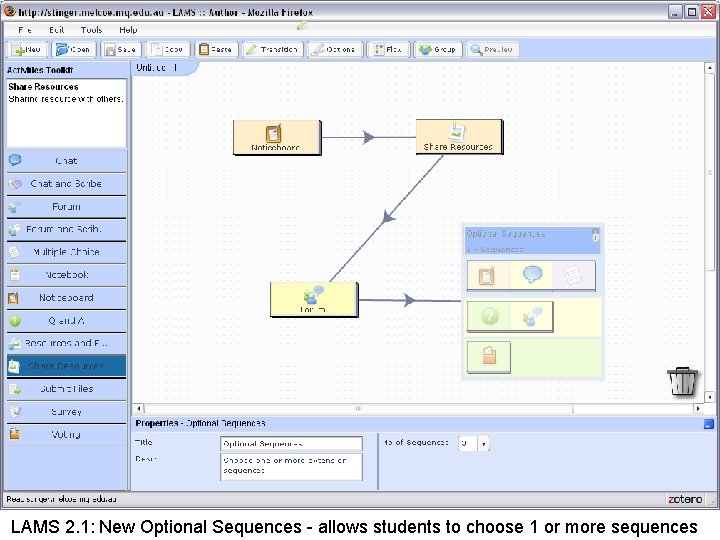Select Chat activity in toolkit
Image resolution: width=720 pixels, height=540 pixels.
(67, 161)
